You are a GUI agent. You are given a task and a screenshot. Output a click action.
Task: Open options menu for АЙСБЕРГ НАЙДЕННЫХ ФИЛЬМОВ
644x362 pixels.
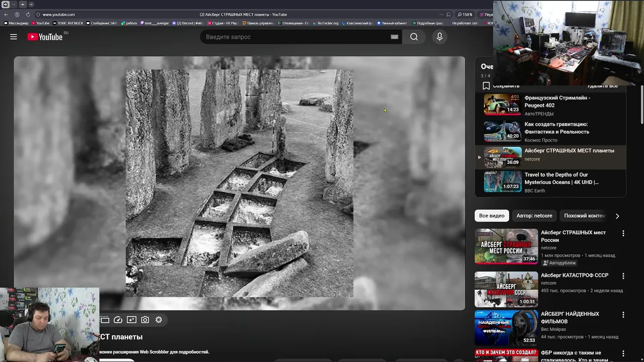coord(623,315)
